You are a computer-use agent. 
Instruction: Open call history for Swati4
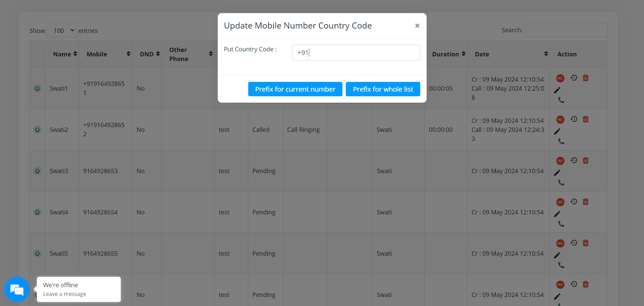click(574, 202)
